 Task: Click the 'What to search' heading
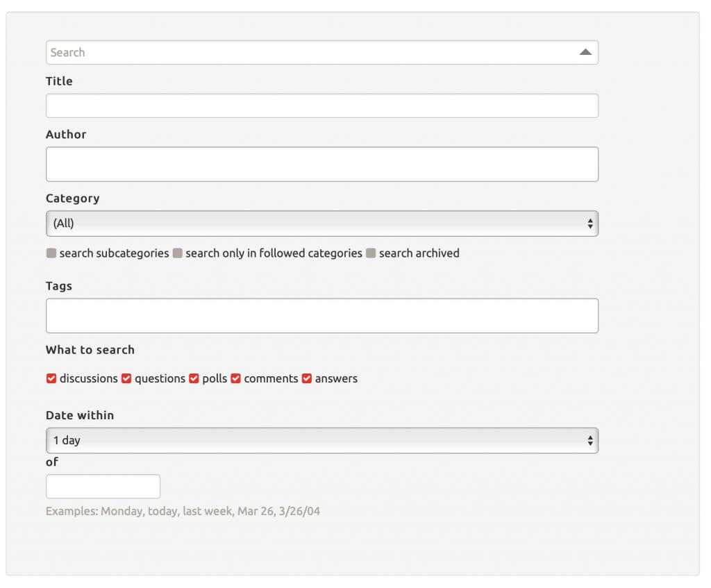pyautogui.click(x=90, y=350)
